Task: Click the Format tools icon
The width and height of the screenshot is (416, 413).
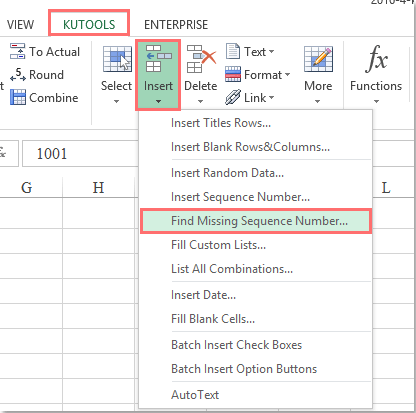Action: 233,74
